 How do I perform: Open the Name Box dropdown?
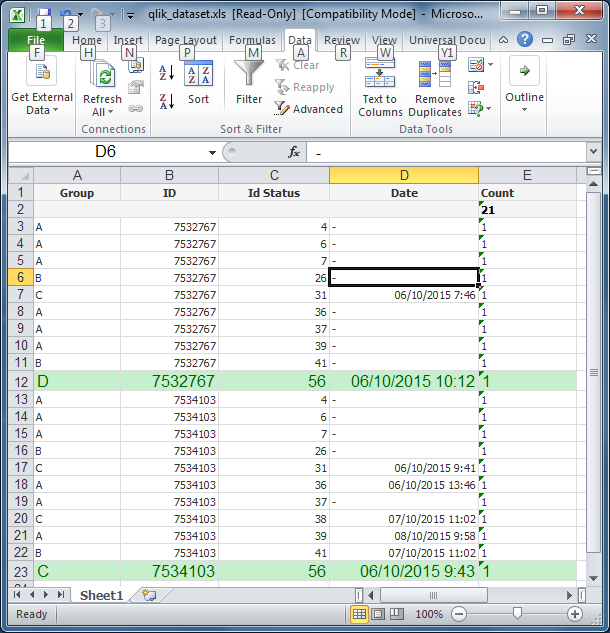(x=212, y=153)
